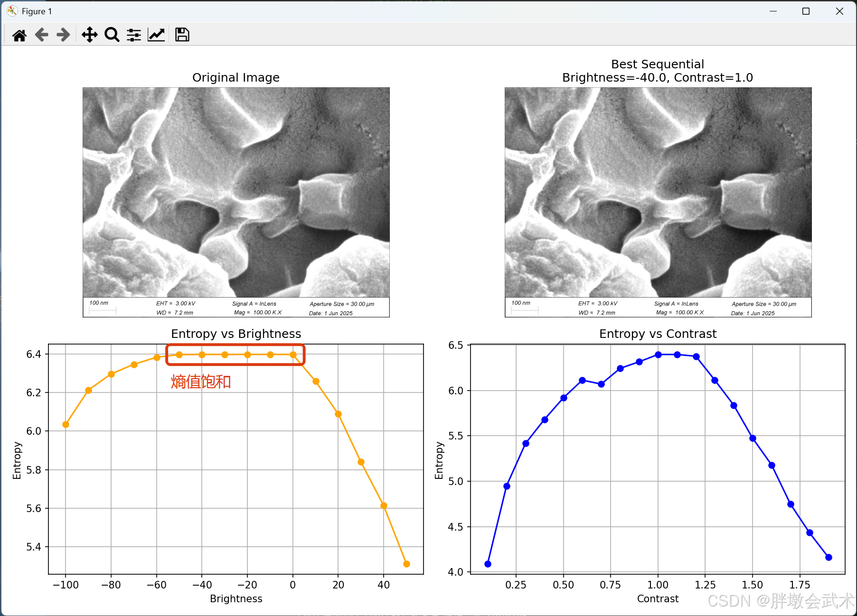The width and height of the screenshot is (857, 616).
Task: Click the 'Entropy vs Contrast' plot title
Action: 658,334
